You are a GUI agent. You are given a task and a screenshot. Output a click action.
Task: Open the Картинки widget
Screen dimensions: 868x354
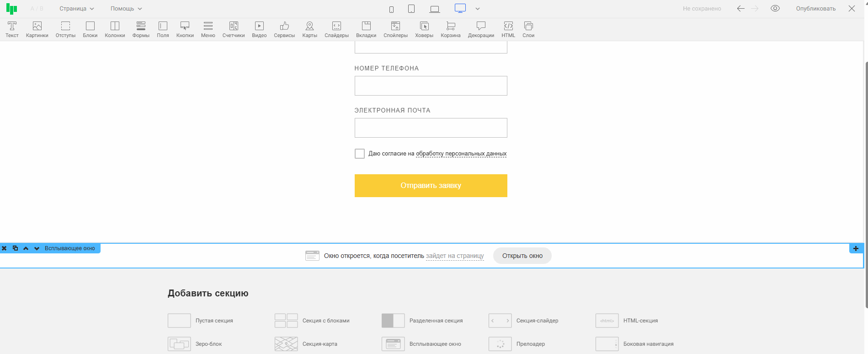pyautogui.click(x=37, y=29)
